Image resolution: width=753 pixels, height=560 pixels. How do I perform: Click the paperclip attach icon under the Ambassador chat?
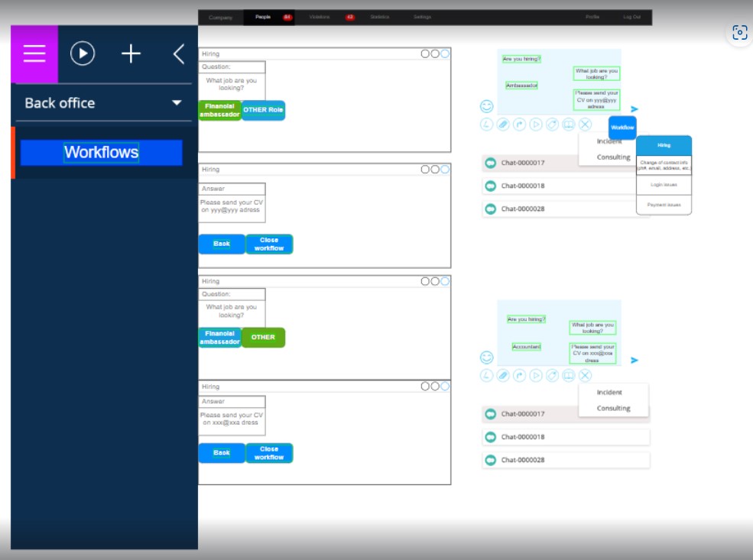point(503,125)
